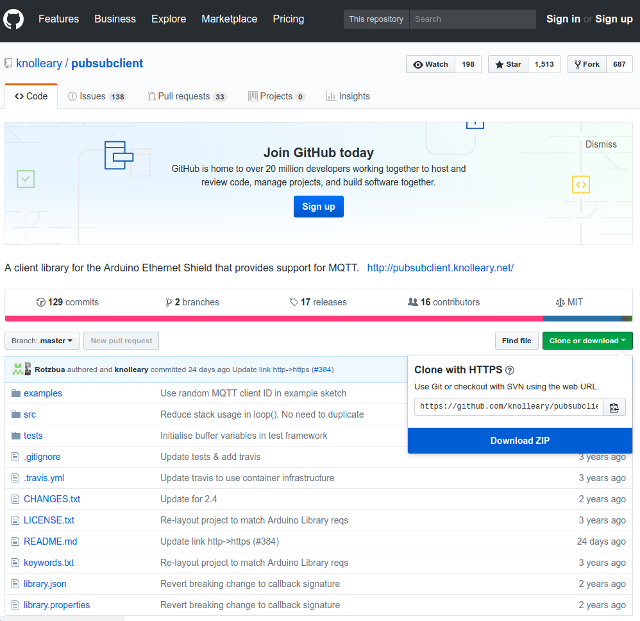The image size is (640, 621).
Task: Open Business in the top navigation
Action: click(115, 19)
